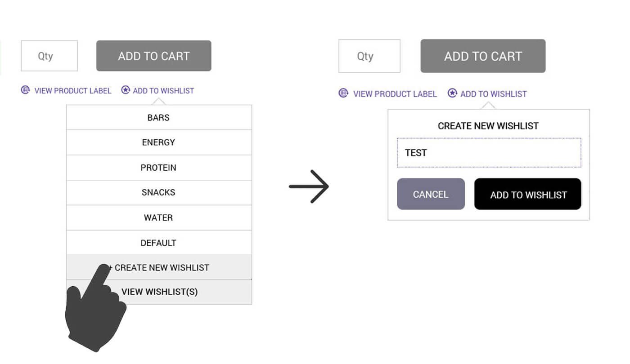Click the star icon next to Add To Wishlist
The image size is (630, 364).
click(125, 90)
